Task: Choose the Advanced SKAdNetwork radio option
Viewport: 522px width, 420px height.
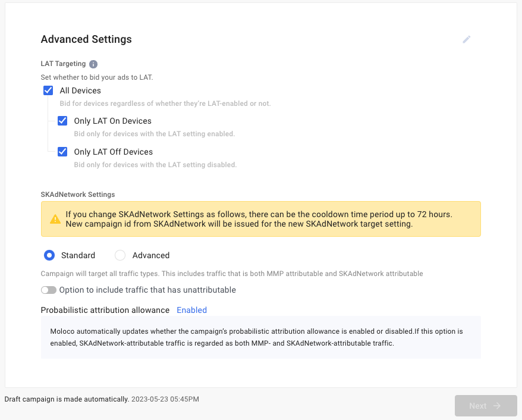Action: coord(120,255)
